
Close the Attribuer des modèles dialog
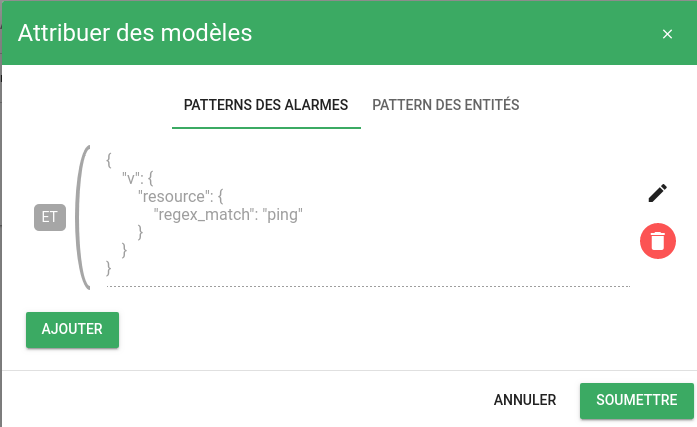tap(667, 34)
